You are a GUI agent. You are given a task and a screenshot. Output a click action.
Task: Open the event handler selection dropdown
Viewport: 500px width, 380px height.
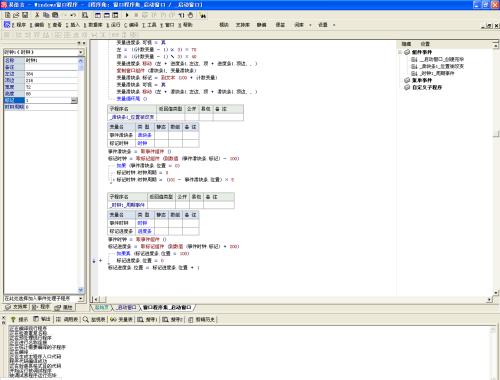pos(81,298)
